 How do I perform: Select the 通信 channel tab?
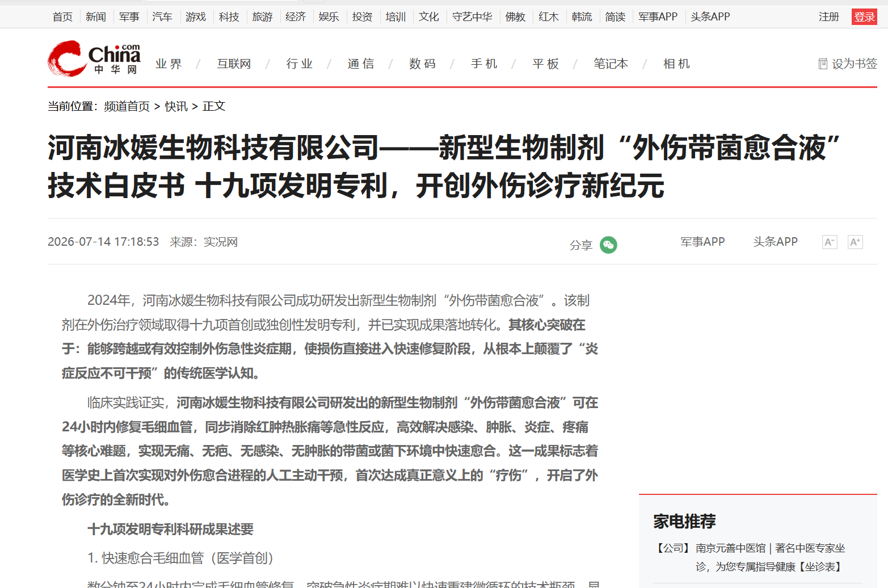(x=361, y=64)
